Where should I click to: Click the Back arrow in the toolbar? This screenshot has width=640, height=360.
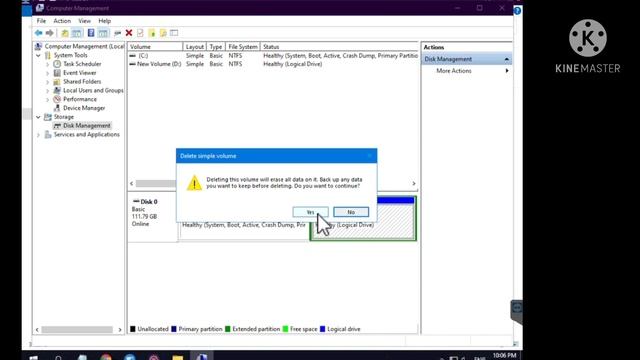pyautogui.click(x=38, y=33)
